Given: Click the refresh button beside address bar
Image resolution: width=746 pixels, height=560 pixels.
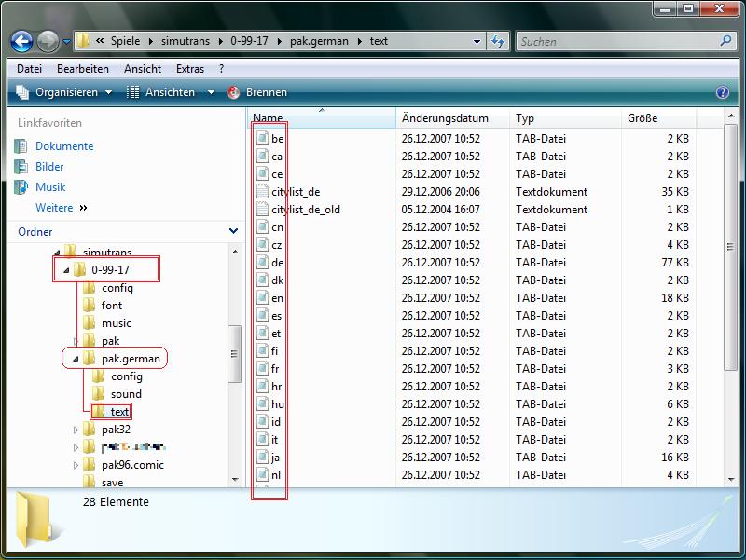Looking at the screenshot, I should point(498,42).
